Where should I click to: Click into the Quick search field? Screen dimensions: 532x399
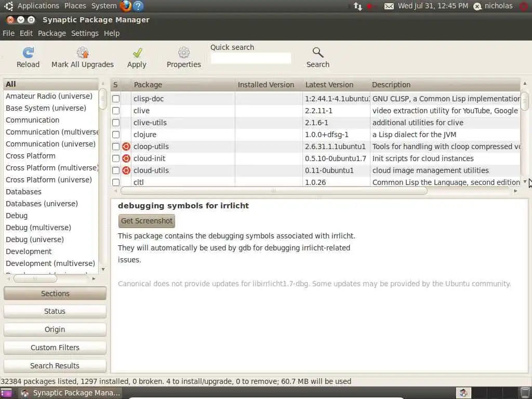251,58
